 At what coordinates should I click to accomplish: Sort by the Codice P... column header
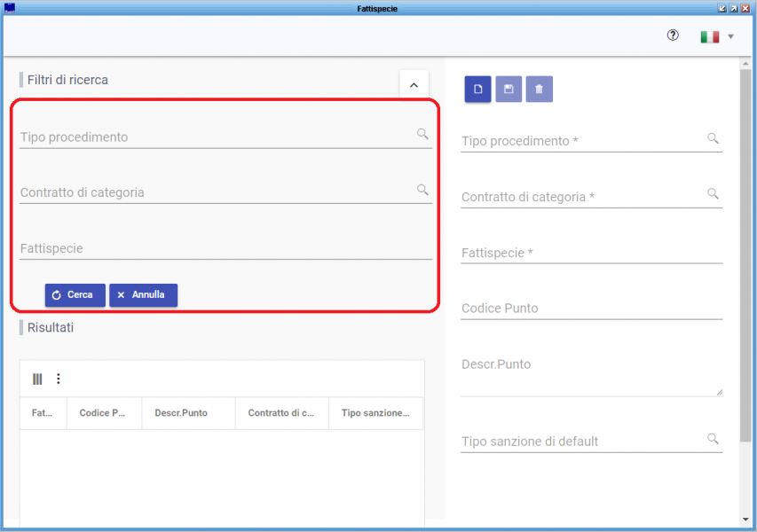(103, 413)
